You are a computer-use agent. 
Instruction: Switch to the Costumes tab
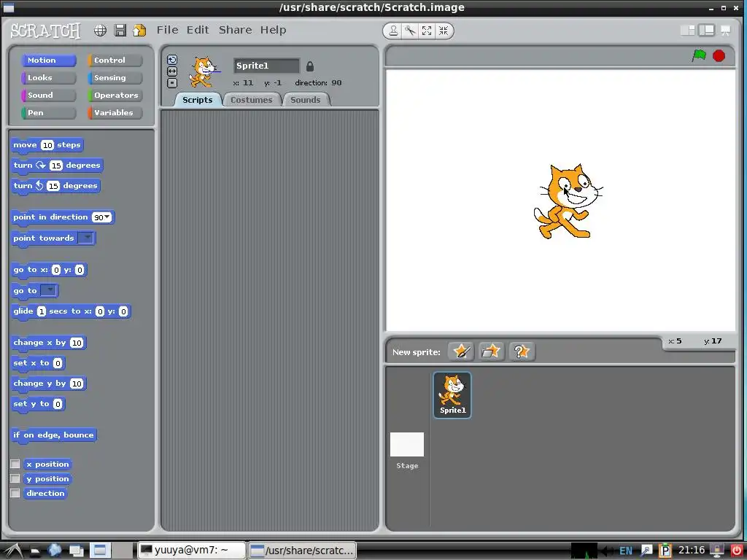(252, 100)
